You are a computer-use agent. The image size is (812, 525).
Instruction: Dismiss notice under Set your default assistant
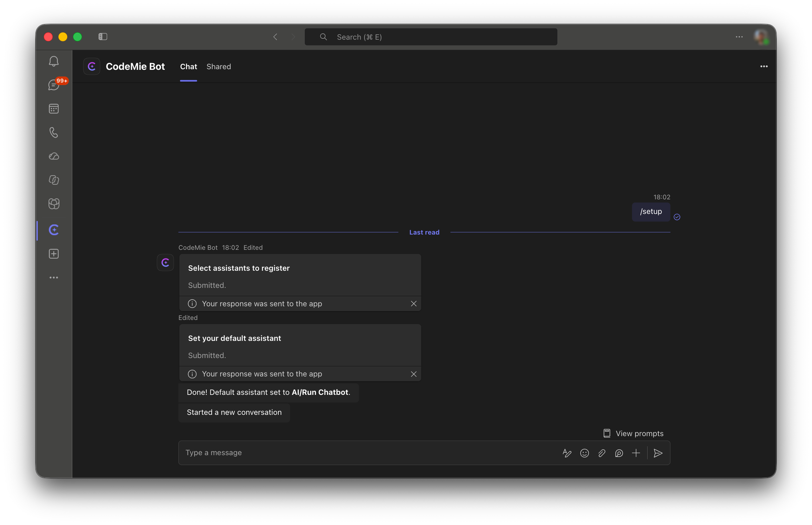pos(414,374)
